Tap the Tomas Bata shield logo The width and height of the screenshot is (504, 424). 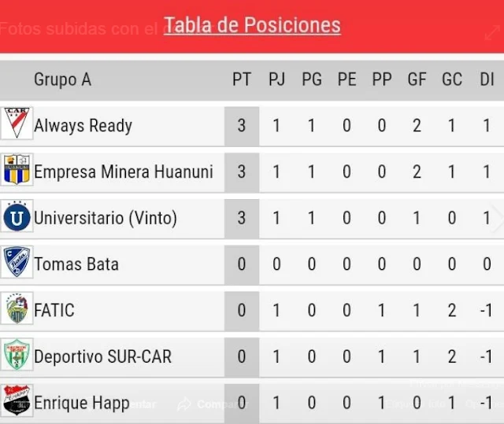coord(17,262)
